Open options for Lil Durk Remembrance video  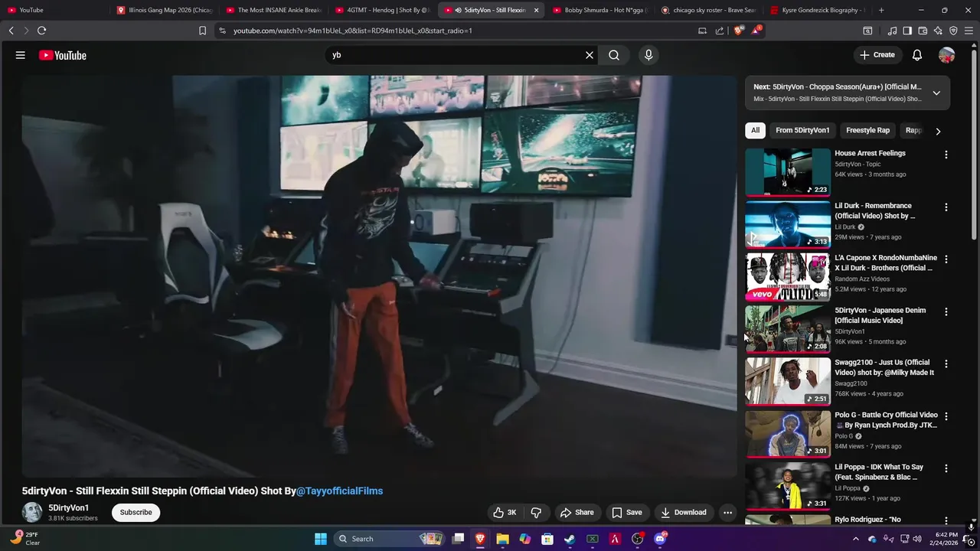point(946,207)
